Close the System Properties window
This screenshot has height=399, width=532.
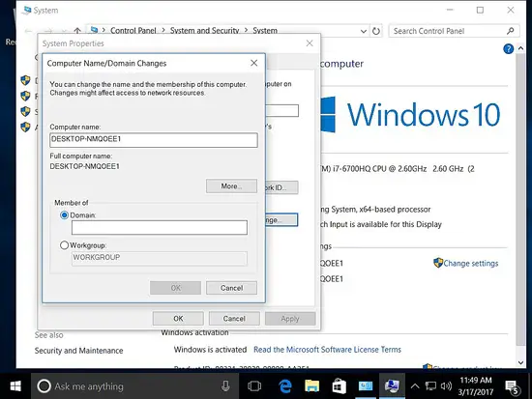[x=310, y=43]
